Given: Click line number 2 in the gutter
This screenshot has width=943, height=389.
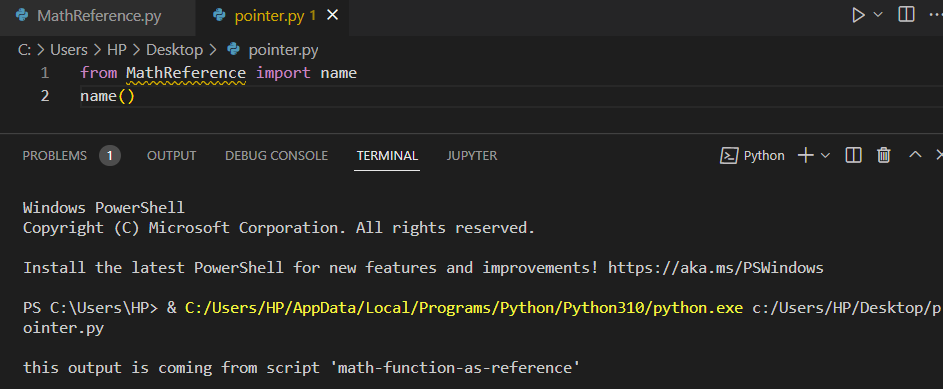Looking at the screenshot, I should click(x=45, y=96).
